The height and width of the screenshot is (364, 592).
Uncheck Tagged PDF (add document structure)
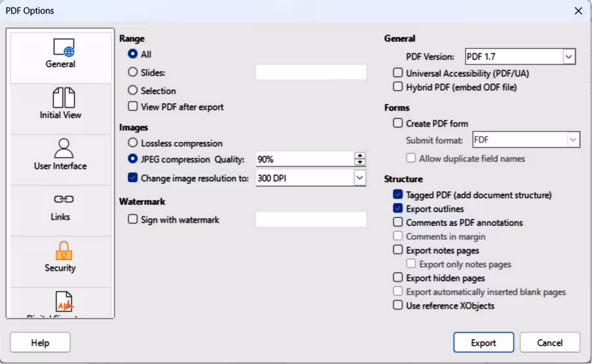397,194
